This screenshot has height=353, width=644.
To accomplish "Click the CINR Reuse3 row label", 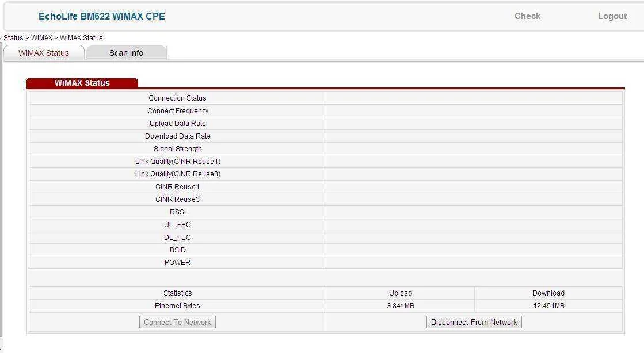I will point(177,199).
